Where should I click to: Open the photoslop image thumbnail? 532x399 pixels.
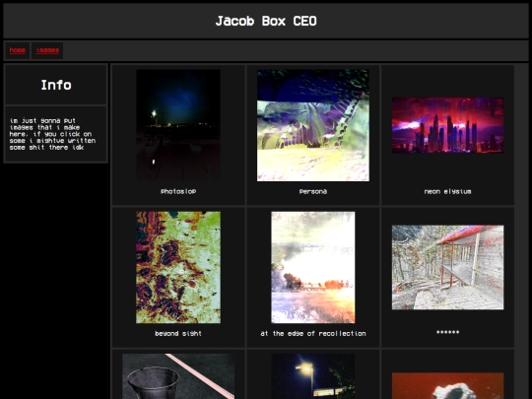(178, 125)
